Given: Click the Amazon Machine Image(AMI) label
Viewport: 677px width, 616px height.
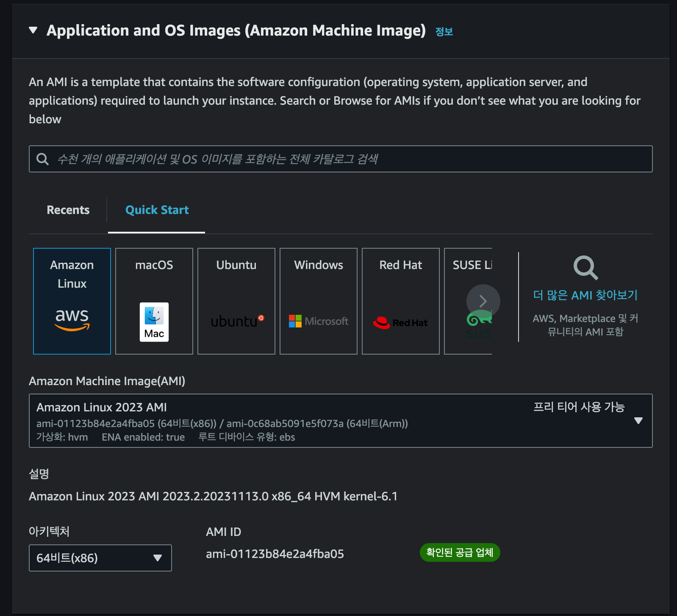Looking at the screenshot, I should pos(107,381).
